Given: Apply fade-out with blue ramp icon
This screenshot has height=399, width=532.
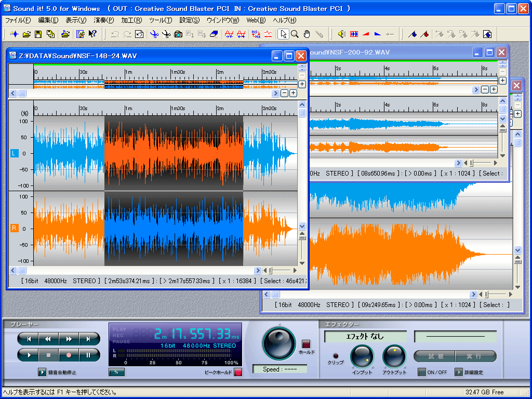Looking at the screenshot, I should point(378,34).
